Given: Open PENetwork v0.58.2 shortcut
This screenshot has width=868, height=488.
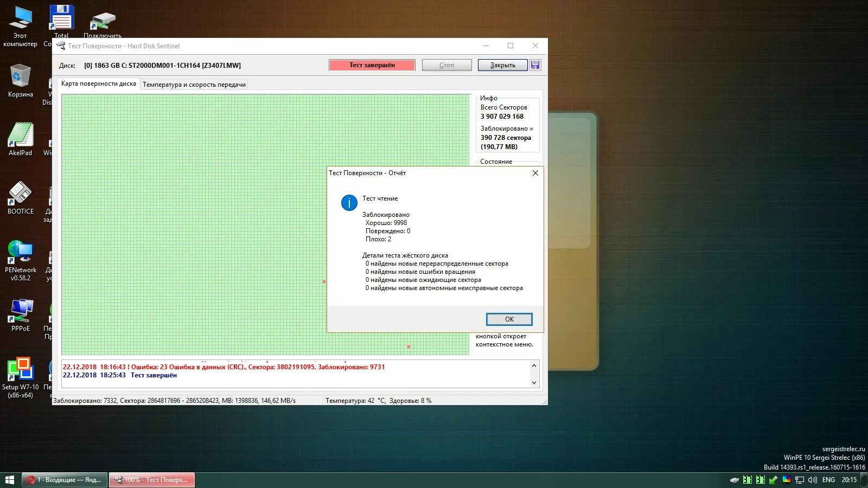Looking at the screenshot, I should (x=20, y=260).
